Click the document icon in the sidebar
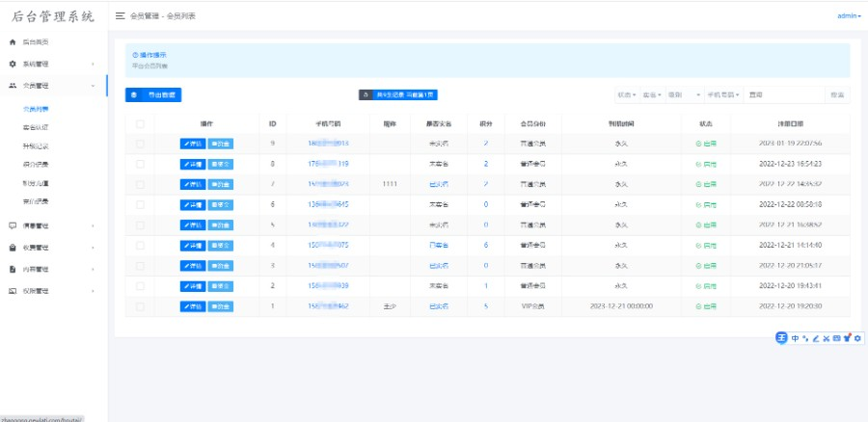The image size is (868, 422). (13, 269)
